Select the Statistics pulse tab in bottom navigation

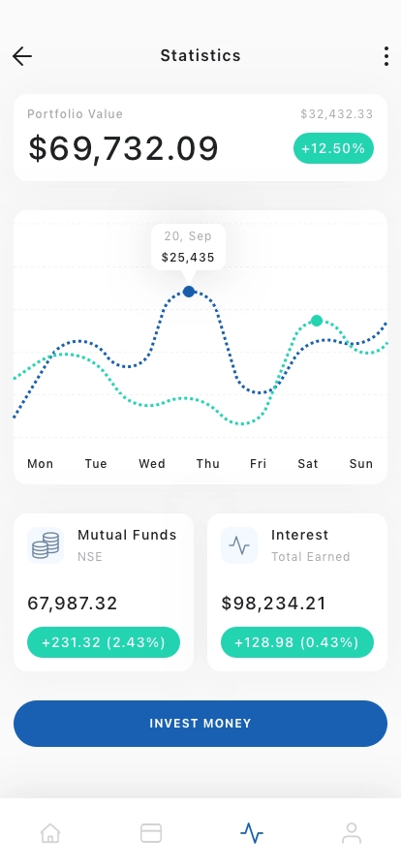pos(252,832)
